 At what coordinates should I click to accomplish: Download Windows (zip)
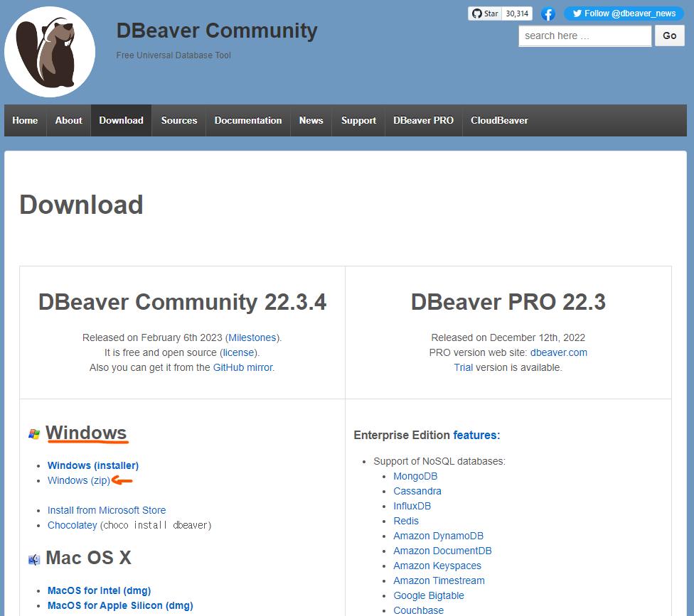pyautogui.click(x=79, y=481)
